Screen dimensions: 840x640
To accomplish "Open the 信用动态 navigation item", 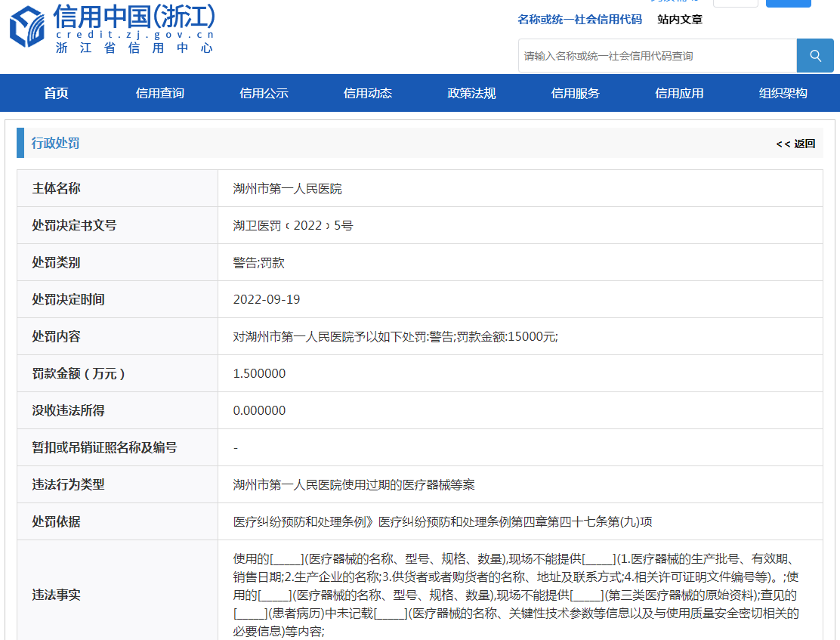I will click(368, 93).
